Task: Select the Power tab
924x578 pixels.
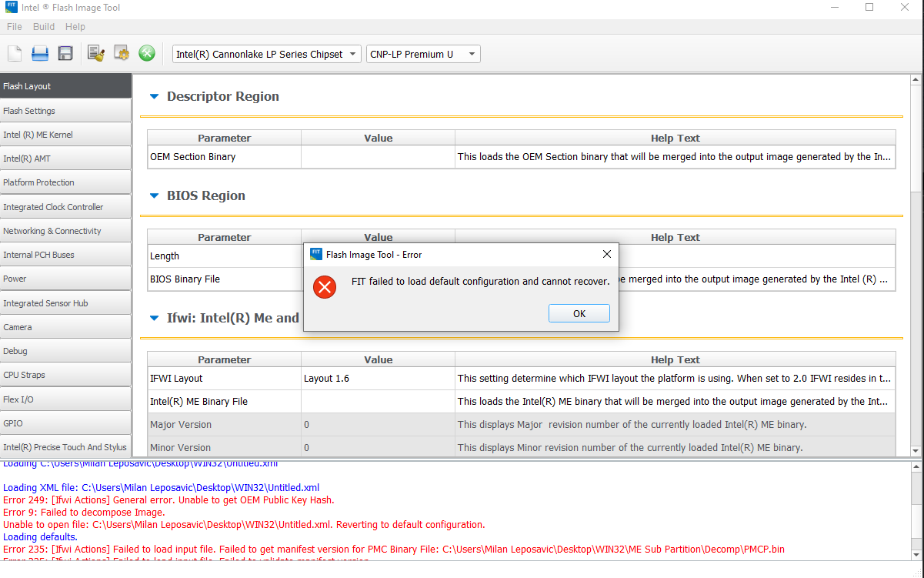Action: coord(66,279)
